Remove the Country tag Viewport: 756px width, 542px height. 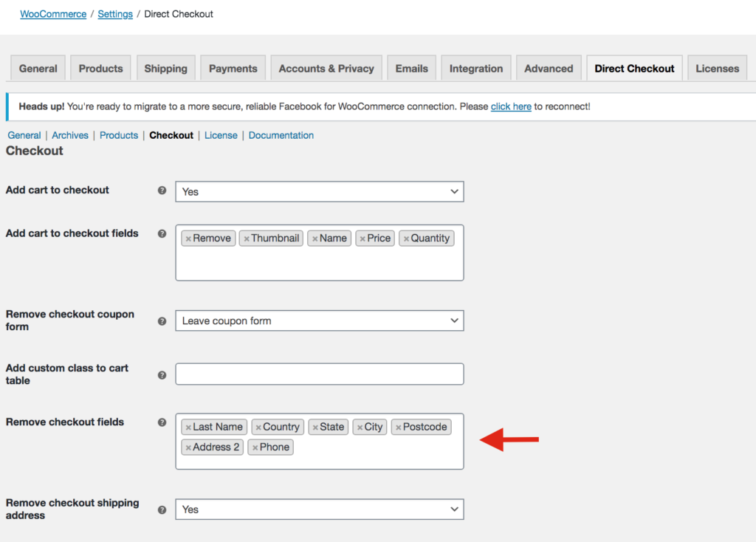[258, 428]
